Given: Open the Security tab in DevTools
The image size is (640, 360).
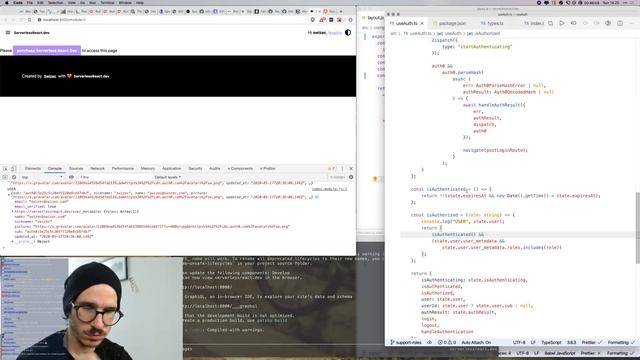Looking at the screenshot, I should coord(195,169).
